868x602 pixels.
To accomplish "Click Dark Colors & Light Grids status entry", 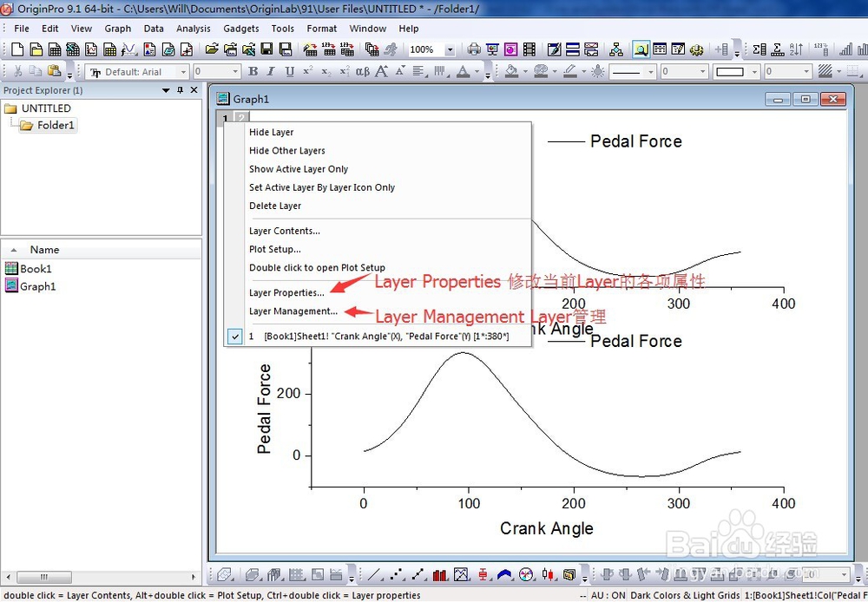I will click(x=685, y=595).
